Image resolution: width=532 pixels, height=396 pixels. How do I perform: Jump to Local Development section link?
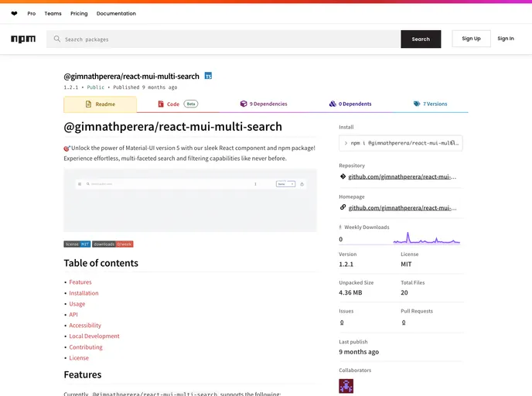pyautogui.click(x=94, y=336)
